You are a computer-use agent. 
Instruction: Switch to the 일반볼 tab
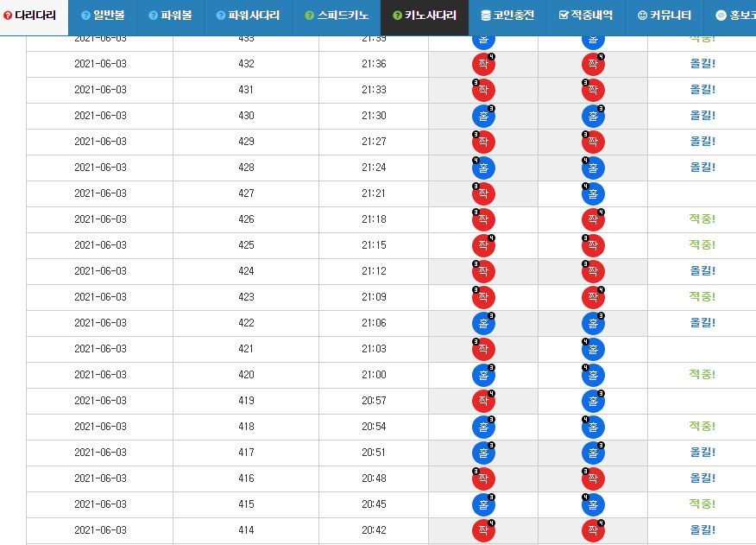pos(103,16)
